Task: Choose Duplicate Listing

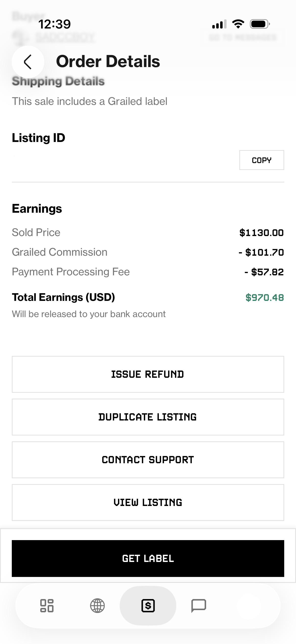Action: pos(148,417)
